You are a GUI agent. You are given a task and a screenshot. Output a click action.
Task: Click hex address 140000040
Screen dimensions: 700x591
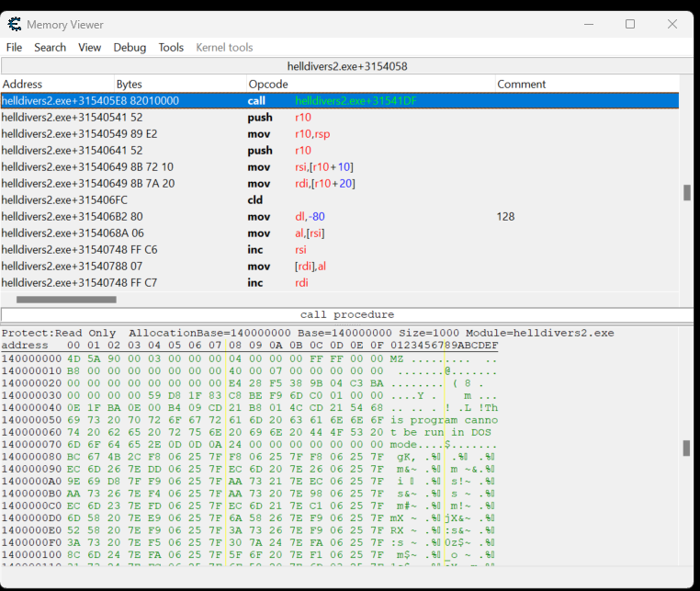coord(31,408)
